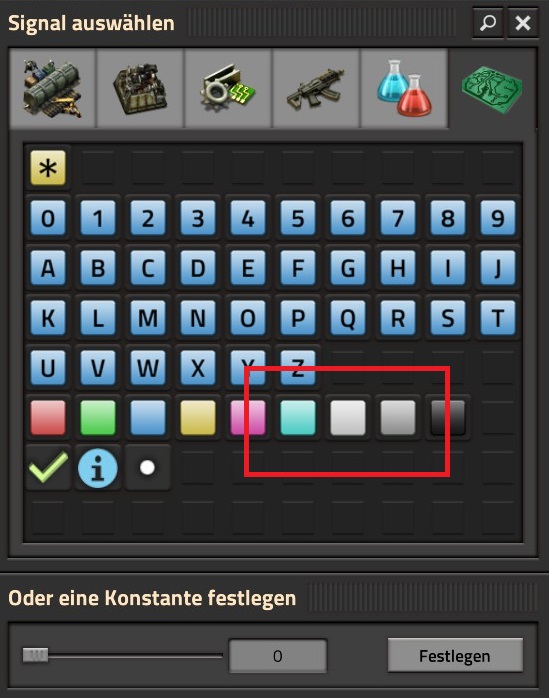
Task: Select the letter A signal
Action: click(x=48, y=268)
